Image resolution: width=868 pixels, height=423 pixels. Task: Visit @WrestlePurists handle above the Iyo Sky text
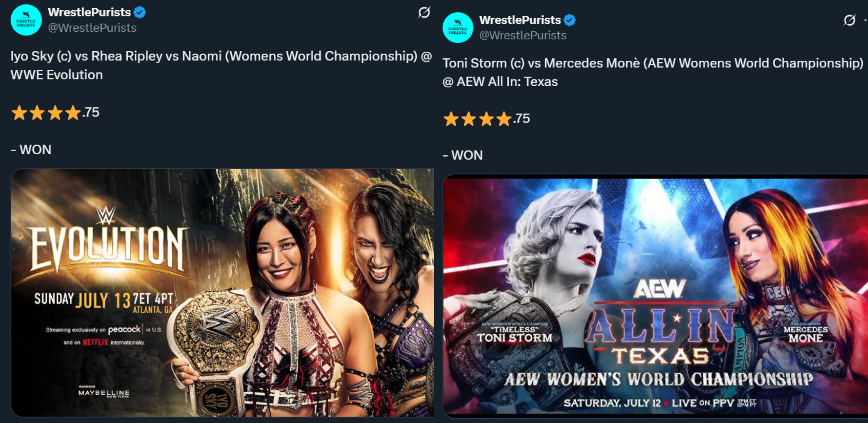click(x=92, y=28)
